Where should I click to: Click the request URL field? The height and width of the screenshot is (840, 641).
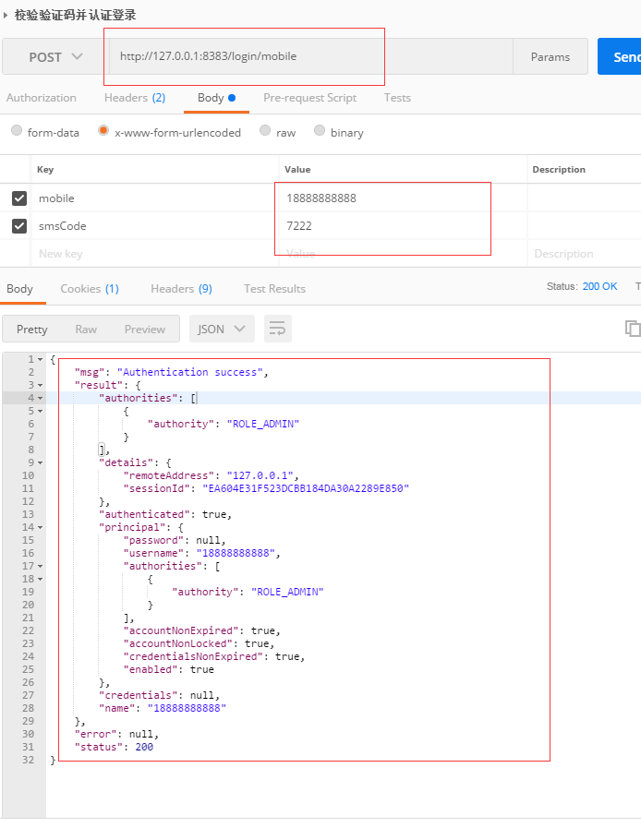click(311, 56)
